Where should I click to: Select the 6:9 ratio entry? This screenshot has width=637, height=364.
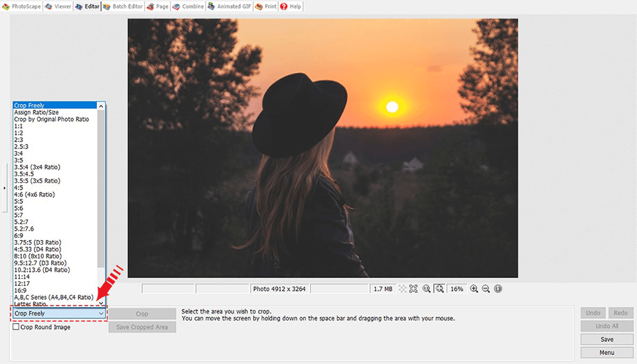coord(55,236)
